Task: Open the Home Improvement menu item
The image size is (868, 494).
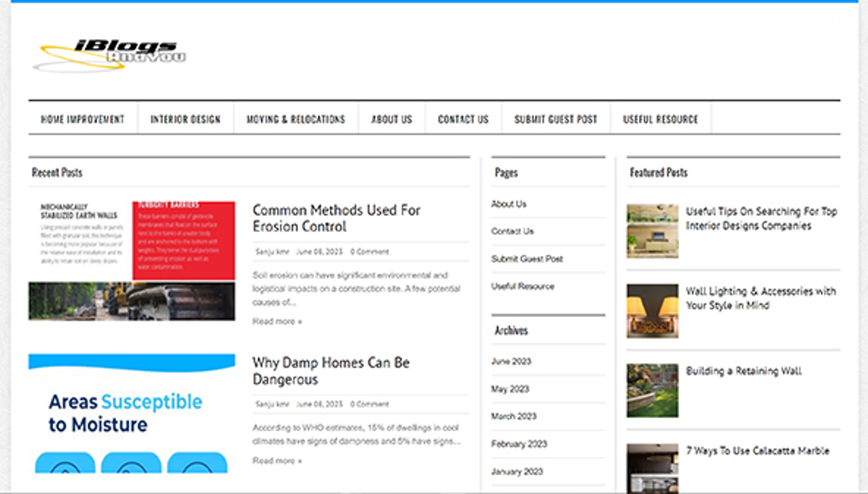Action: pyautogui.click(x=83, y=119)
